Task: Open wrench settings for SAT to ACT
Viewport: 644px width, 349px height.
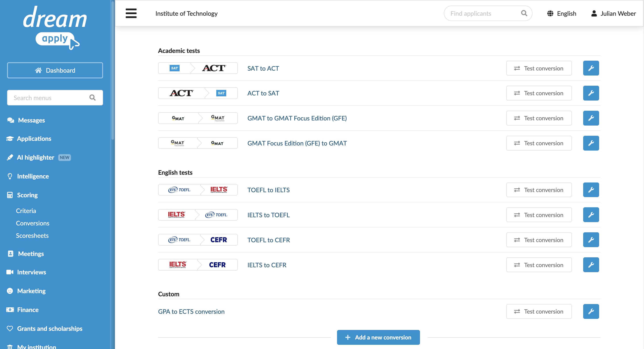Action: (591, 68)
